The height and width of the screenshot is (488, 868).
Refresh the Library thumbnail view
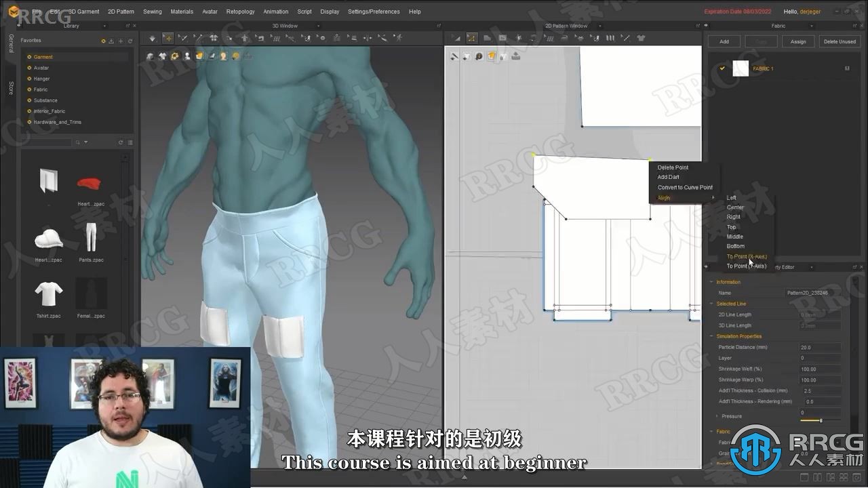tap(121, 142)
